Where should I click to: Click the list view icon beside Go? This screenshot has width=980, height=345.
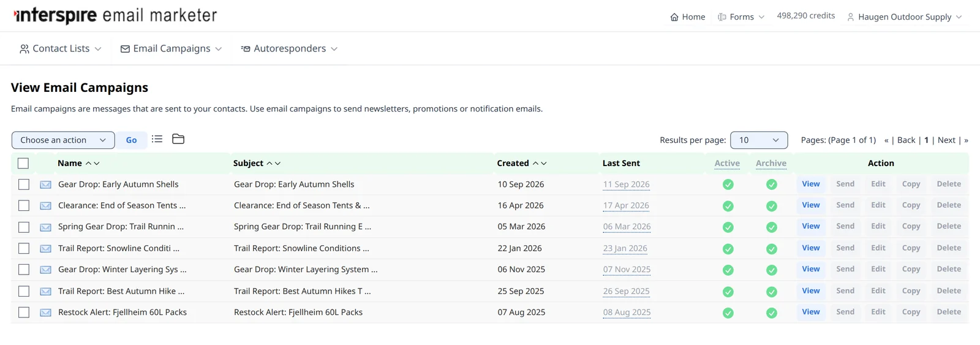point(157,139)
